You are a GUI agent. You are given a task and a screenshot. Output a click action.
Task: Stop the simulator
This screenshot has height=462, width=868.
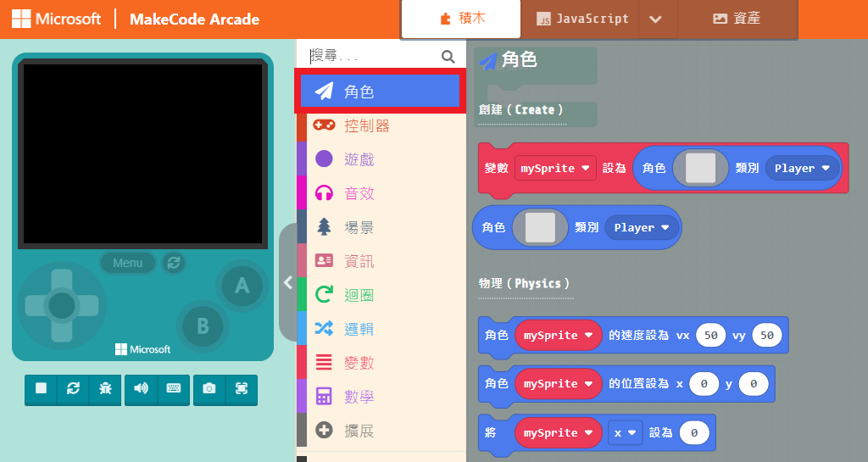[x=41, y=389]
